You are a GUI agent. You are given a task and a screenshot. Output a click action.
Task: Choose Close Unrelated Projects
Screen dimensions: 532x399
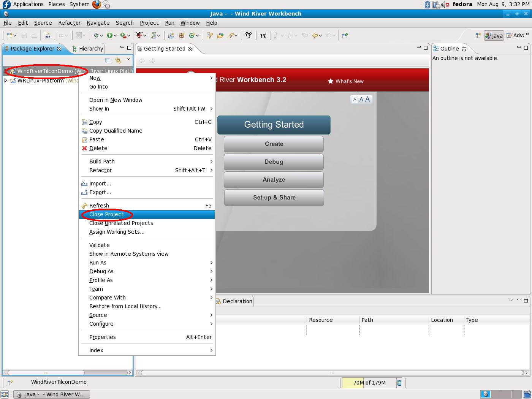pyautogui.click(x=147, y=223)
